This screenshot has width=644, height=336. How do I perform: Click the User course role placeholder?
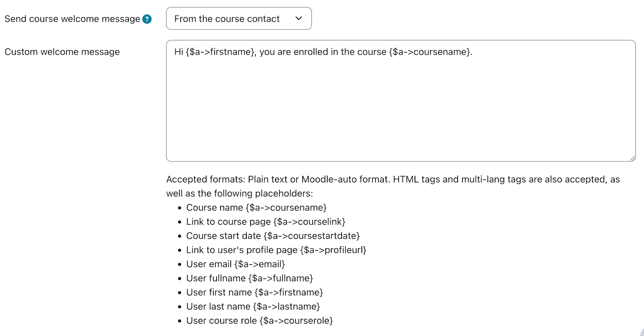(x=260, y=320)
